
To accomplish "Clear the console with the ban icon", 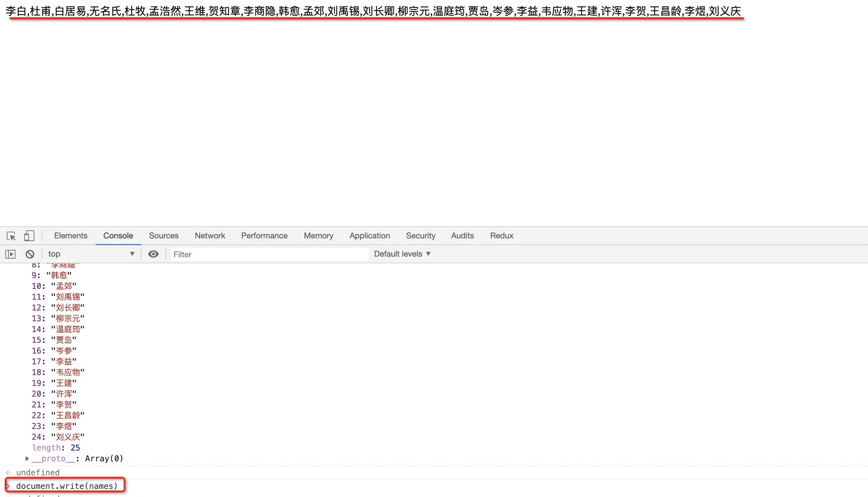I will (30, 254).
